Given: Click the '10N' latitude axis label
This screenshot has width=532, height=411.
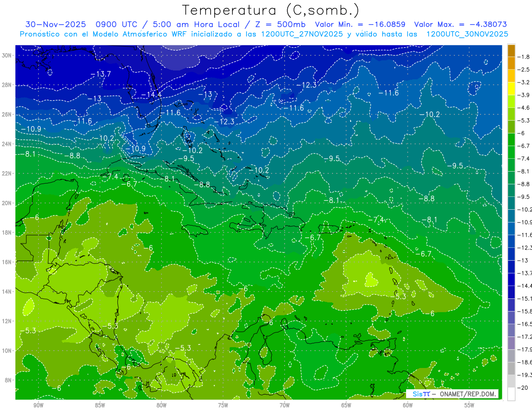Looking at the screenshot, I should pyautogui.click(x=7, y=350).
